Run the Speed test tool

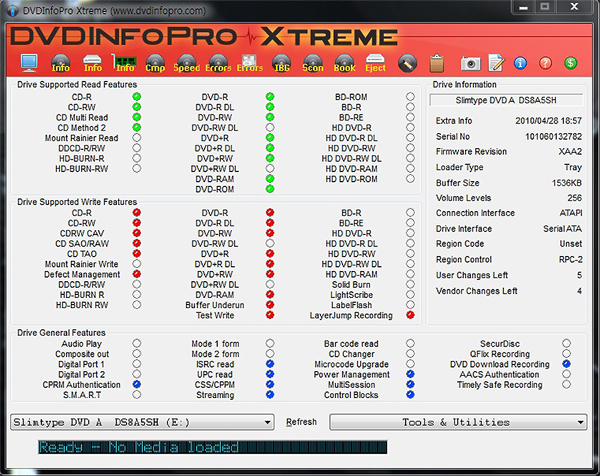[187, 63]
